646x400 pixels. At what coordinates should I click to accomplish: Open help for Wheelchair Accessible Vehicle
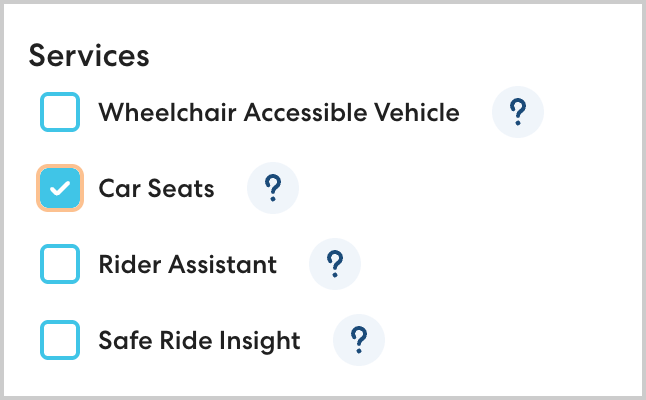click(518, 113)
